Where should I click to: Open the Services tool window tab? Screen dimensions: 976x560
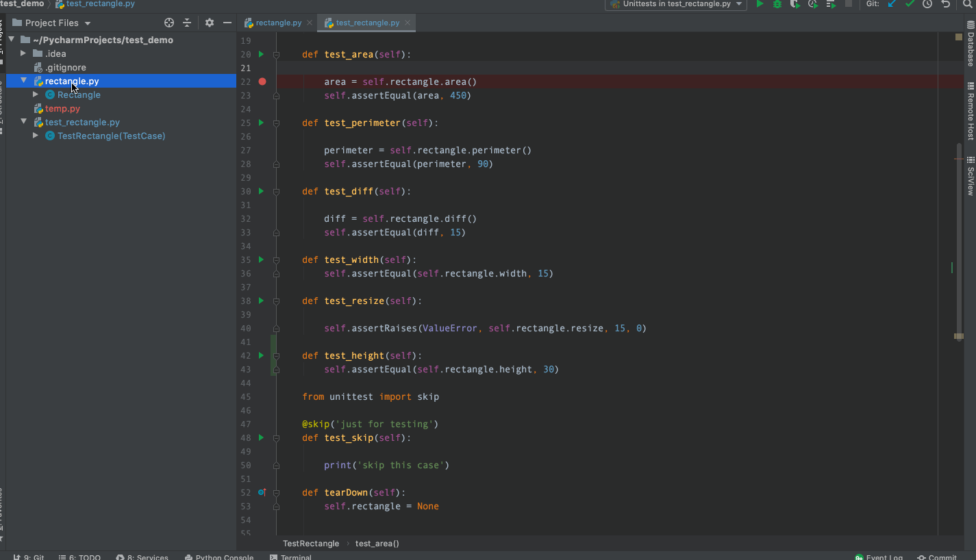point(142,557)
